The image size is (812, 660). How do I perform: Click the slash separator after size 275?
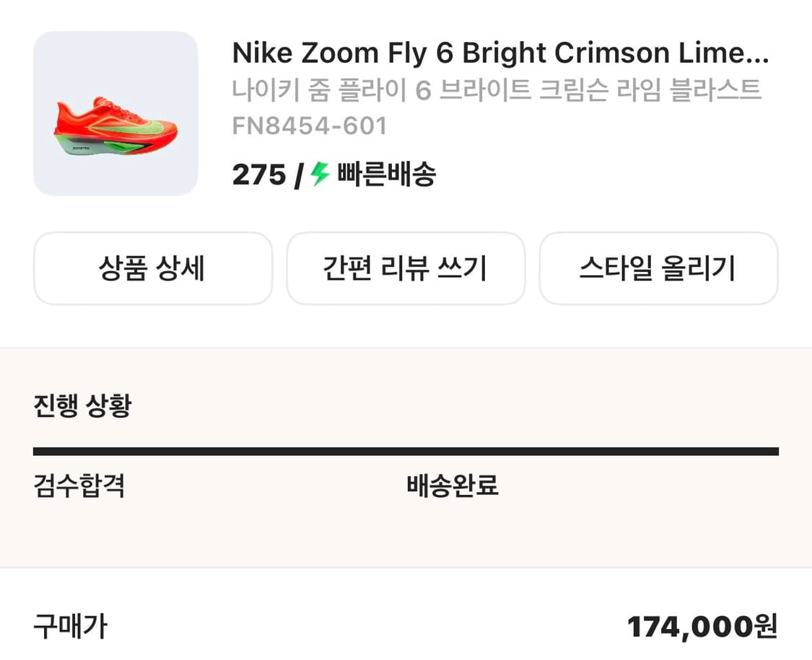click(299, 175)
